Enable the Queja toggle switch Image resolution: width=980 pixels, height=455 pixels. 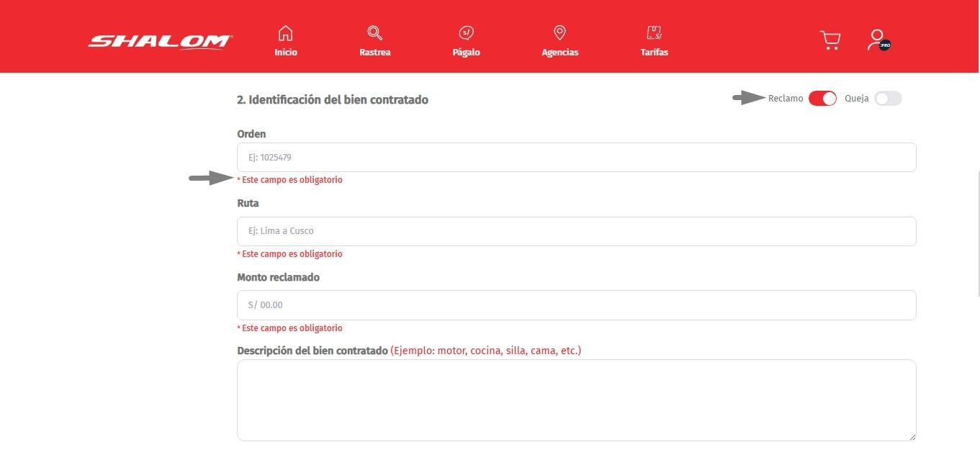pos(888,99)
